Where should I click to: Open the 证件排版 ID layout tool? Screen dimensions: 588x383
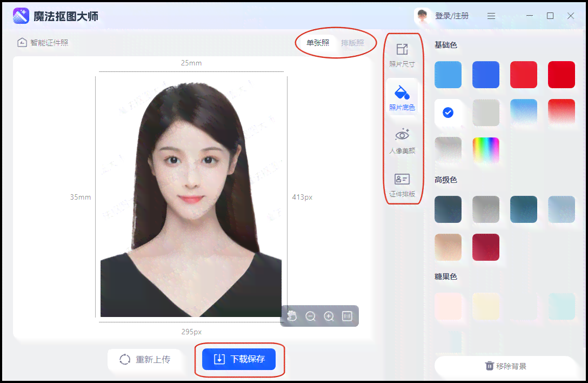pos(402,185)
